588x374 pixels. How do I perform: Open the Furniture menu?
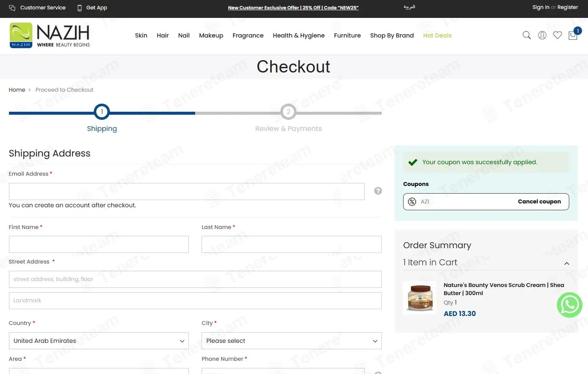[x=347, y=35]
